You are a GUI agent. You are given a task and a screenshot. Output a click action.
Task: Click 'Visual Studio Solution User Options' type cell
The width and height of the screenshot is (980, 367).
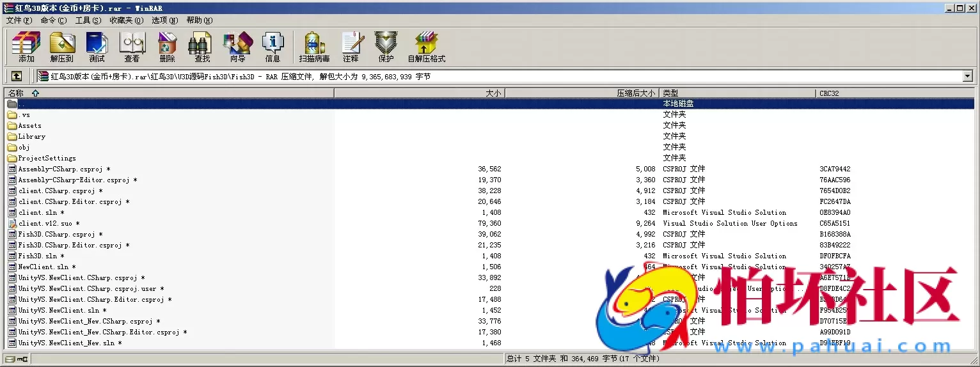[x=730, y=224]
